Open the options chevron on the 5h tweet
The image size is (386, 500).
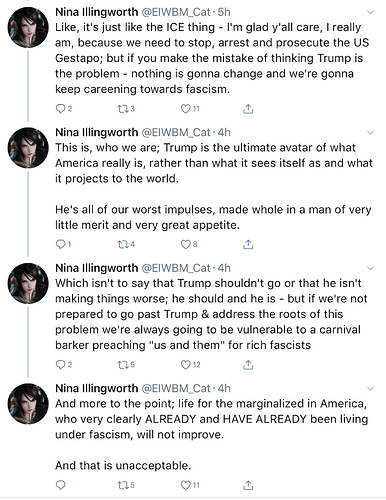click(370, 12)
